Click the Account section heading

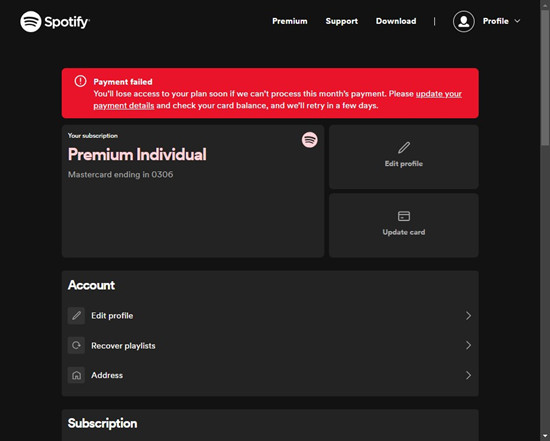click(91, 285)
